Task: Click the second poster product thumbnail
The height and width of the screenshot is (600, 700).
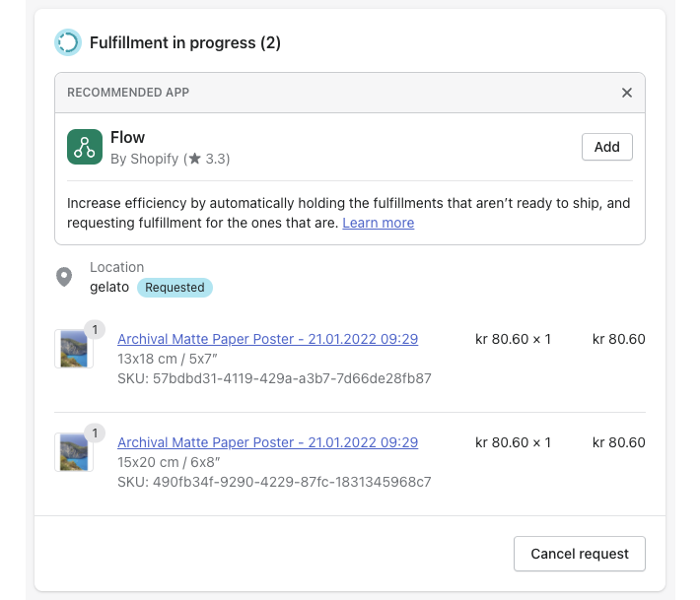Action: [x=74, y=452]
